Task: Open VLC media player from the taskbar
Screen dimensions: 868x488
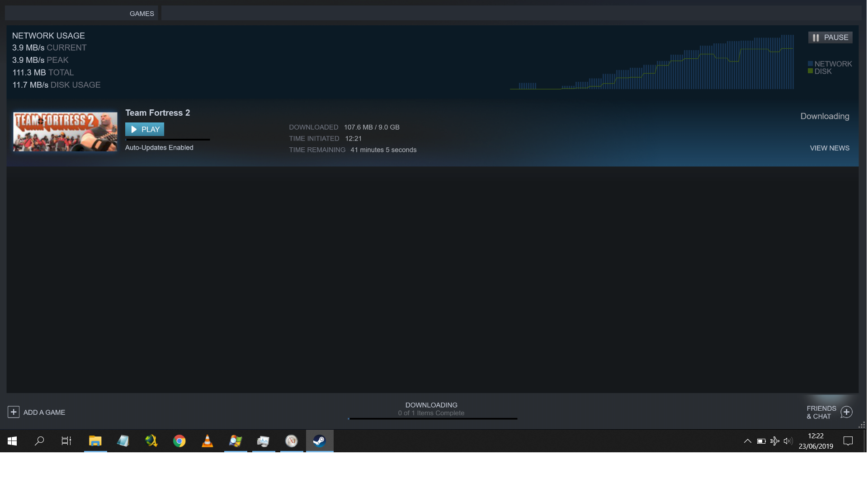Action: coord(208,441)
